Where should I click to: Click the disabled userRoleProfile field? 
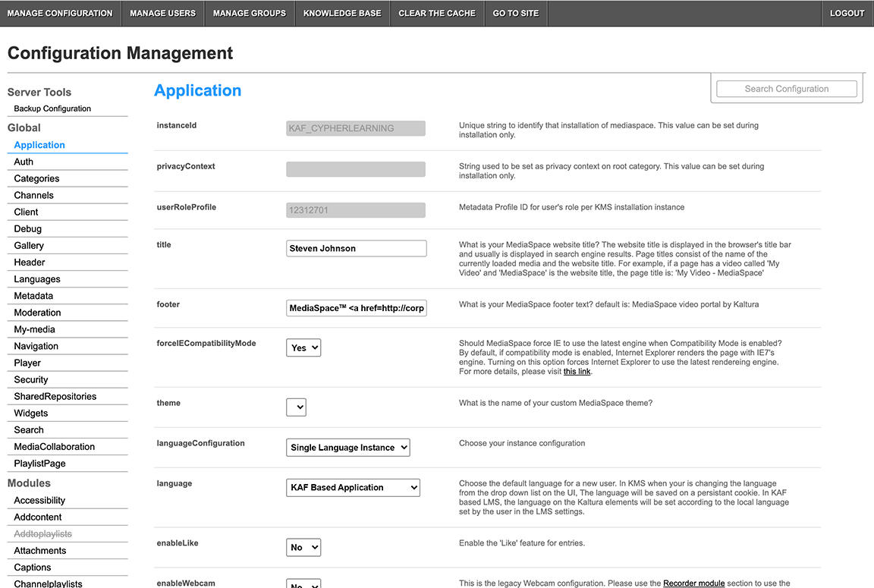(x=356, y=210)
